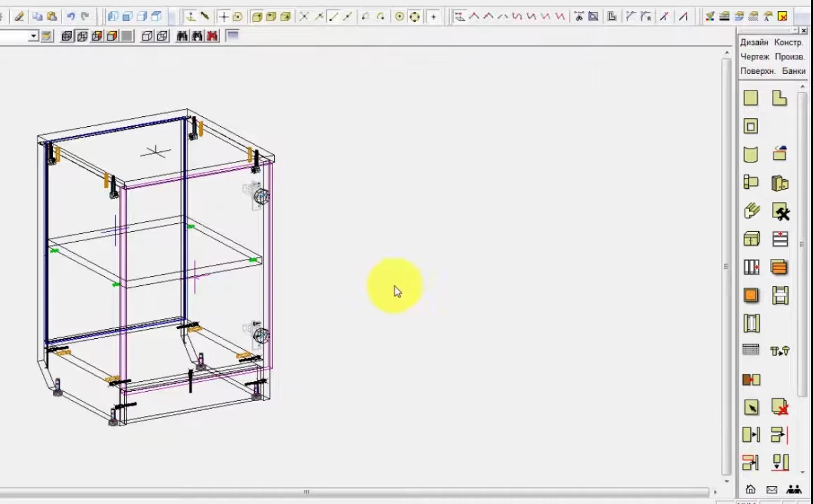
Task: Open the layer combo box dropdown arrow
Action: point(33,37)
